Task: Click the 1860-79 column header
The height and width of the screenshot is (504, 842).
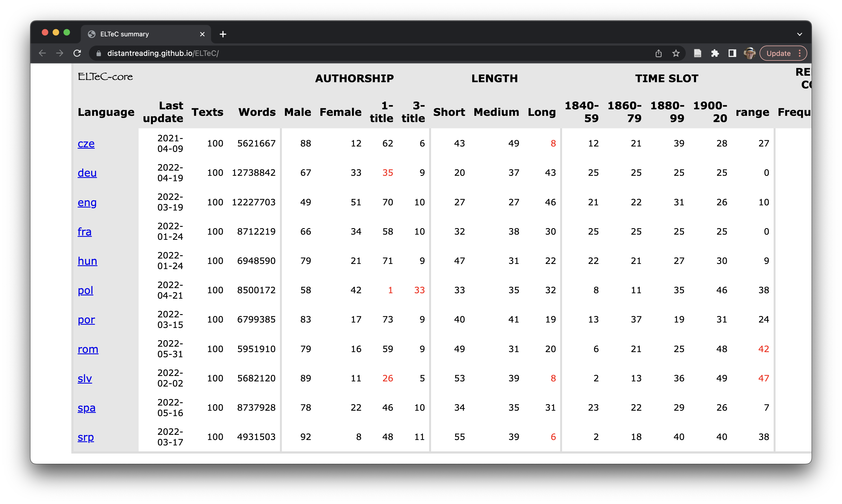Action: pyautogui.click(x=624, y=112)
